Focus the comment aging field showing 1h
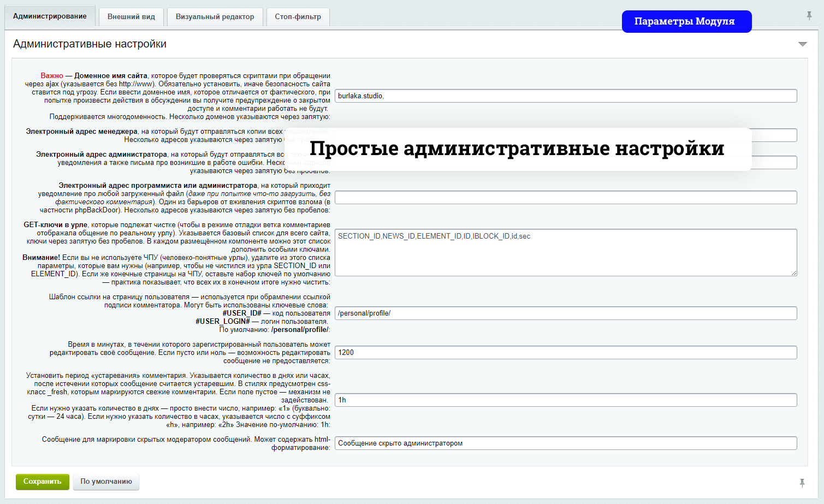Viewport: 824px width, 504px height. 565,400
